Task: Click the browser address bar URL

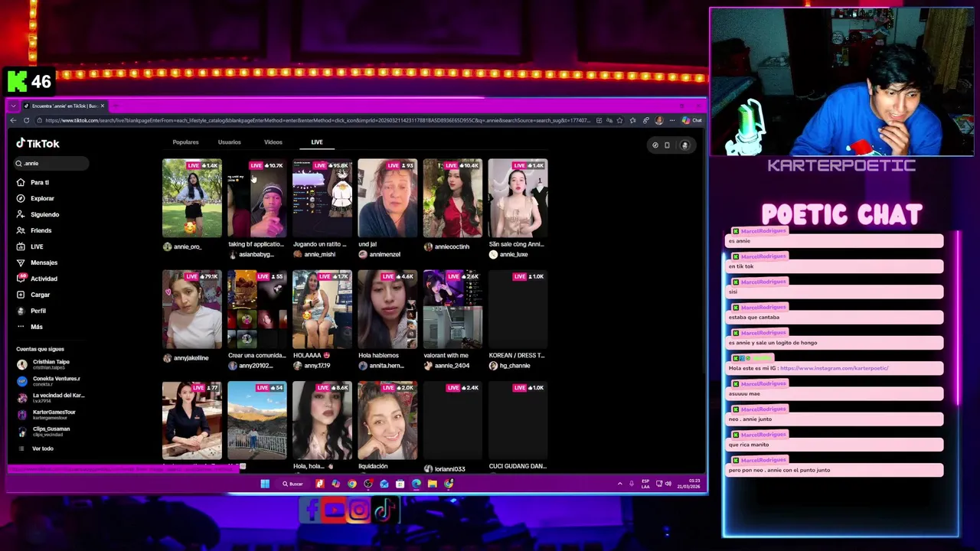Action: [x=318, y=120]
